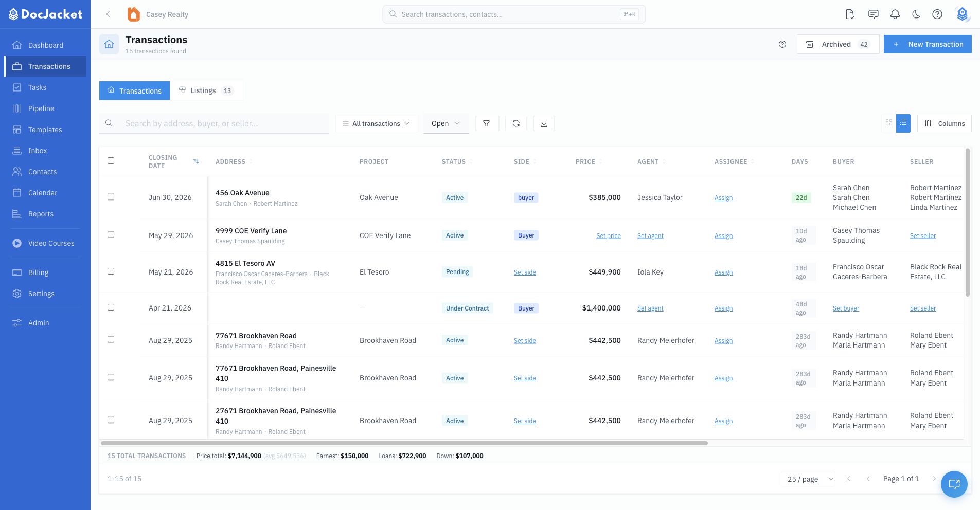Screen dimensions: 980x510
Task: Switch to the Listings tab
Action: click(x=206, y=90)
